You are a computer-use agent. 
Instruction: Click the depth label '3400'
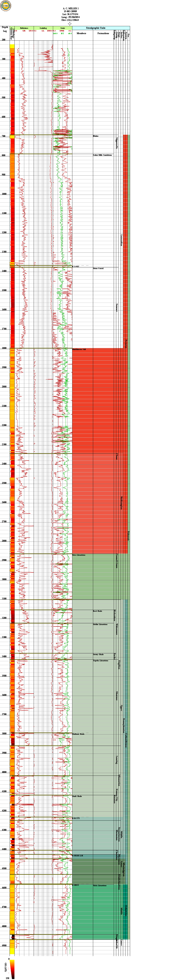4,657
